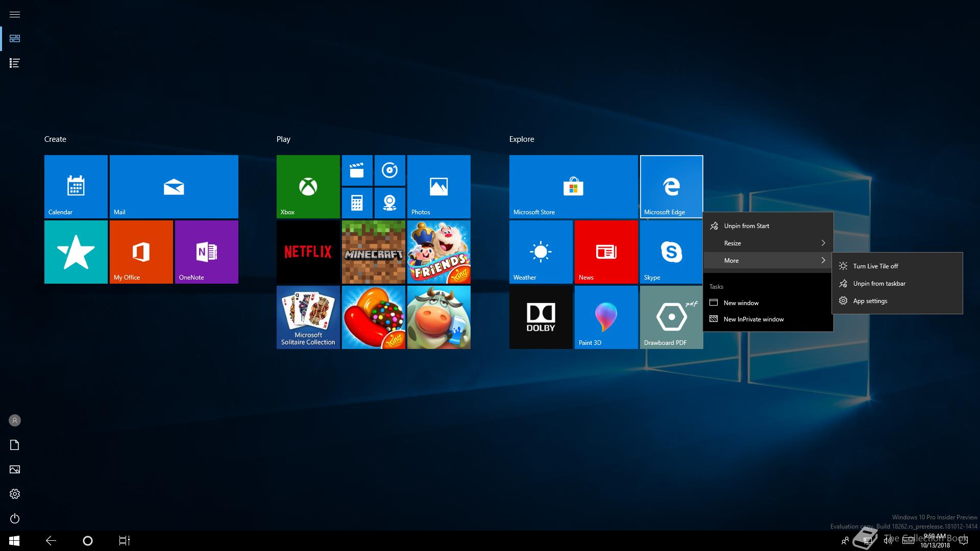Open App settings from submenu
Screen dimensions: 980x551
click(x=897, y=301)
